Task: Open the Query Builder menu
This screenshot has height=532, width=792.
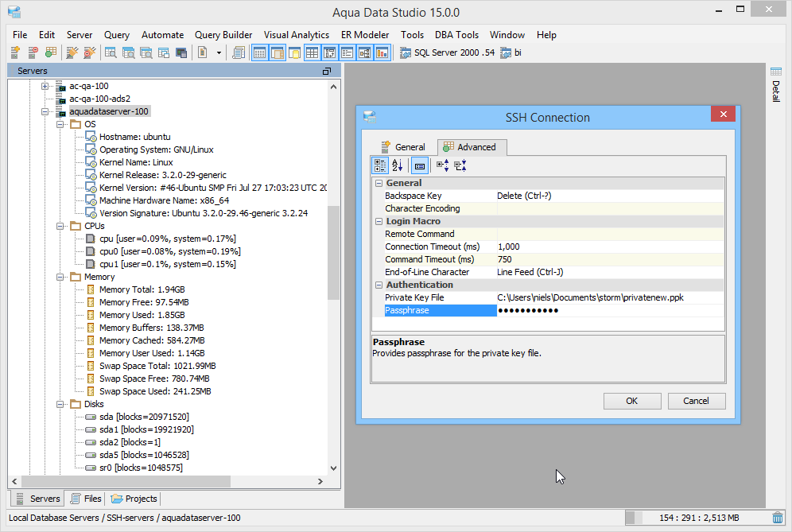Action: point(223,35)
